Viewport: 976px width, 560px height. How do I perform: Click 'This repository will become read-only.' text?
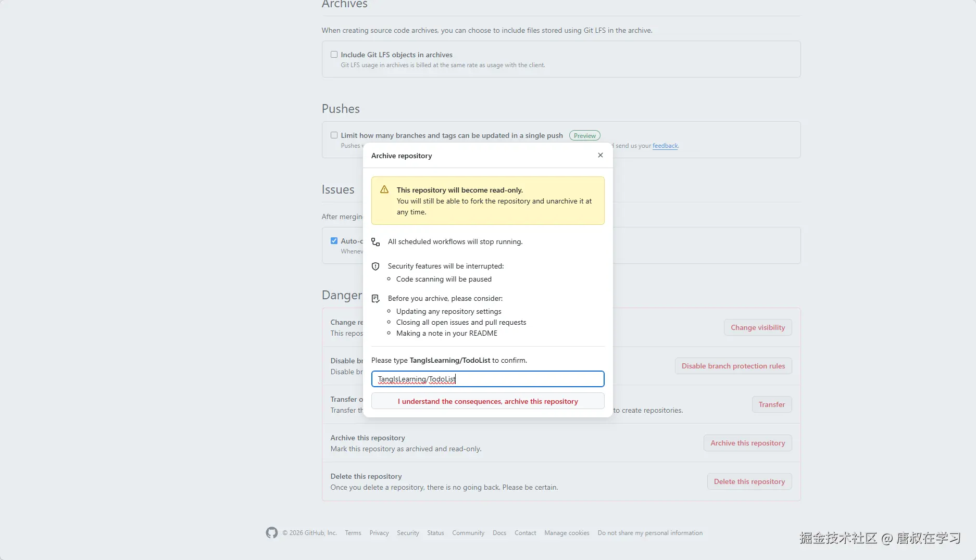[460, 190]
